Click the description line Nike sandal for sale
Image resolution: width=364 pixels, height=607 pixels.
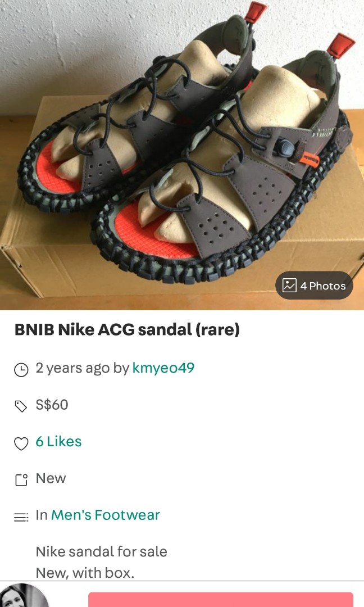coord(101,552)
